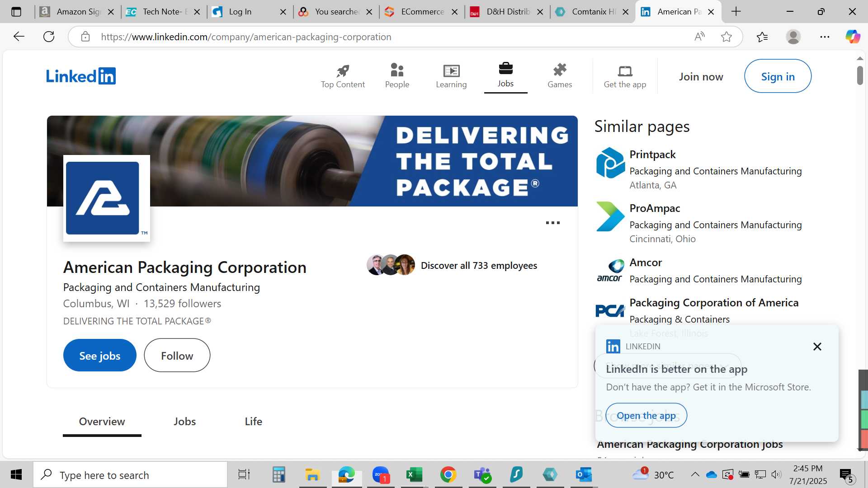The width and height of the screenshot is (868, 488).
Task: Open the People nav item
Action: pos(397,76)
